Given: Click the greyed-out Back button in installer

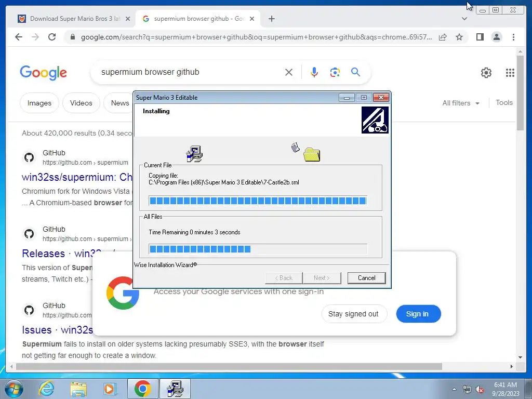Looking at the screenshot, I should point(284,278).
